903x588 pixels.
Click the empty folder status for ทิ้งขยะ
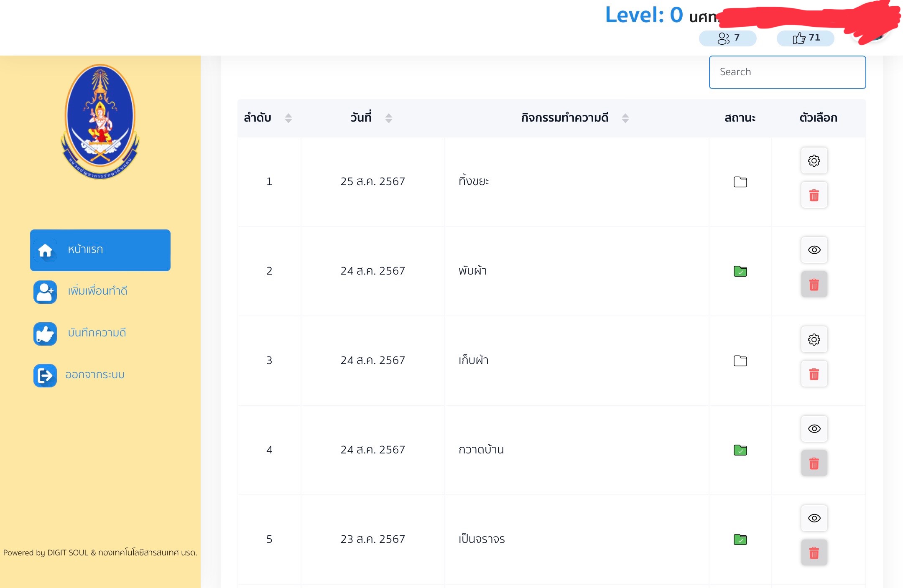pyautogui.click(x=740, y=182)
